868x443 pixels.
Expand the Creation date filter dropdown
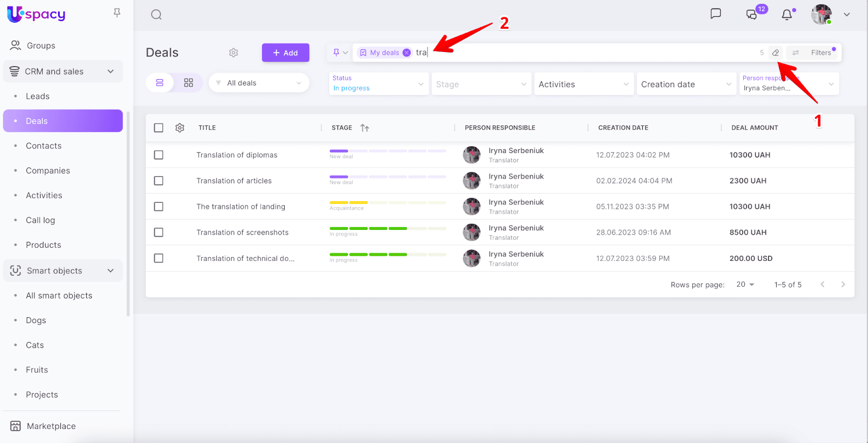[686, 84]
